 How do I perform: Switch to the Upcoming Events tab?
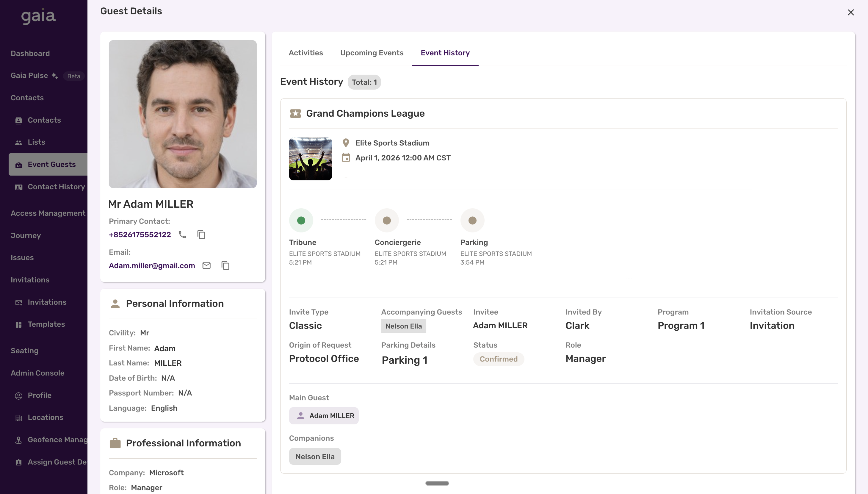pos(372,53)
